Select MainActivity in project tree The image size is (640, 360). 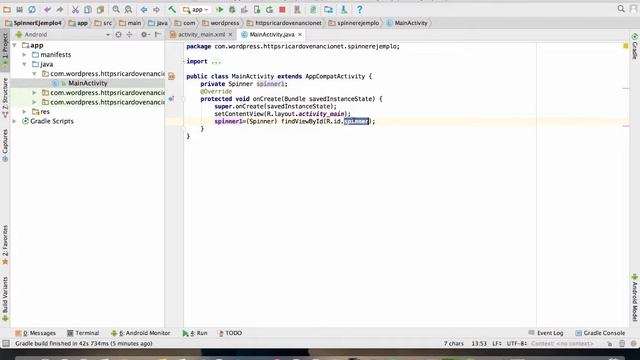88,83
